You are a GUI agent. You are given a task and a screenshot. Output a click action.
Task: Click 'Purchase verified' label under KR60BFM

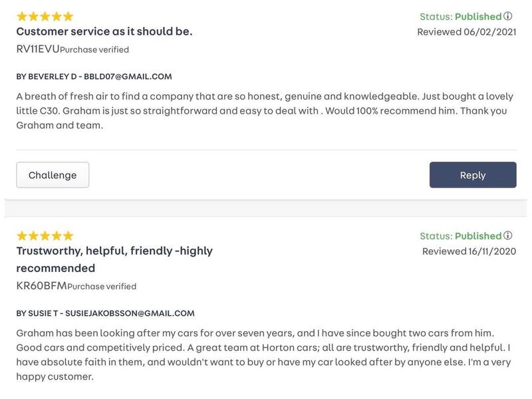(102, 287)
